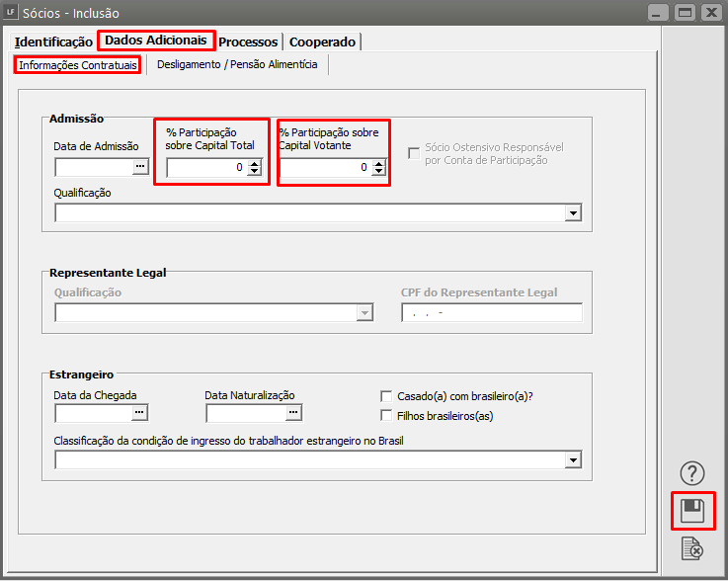Open the Processos tab
The image size is (728, 581).
point(248,42)
